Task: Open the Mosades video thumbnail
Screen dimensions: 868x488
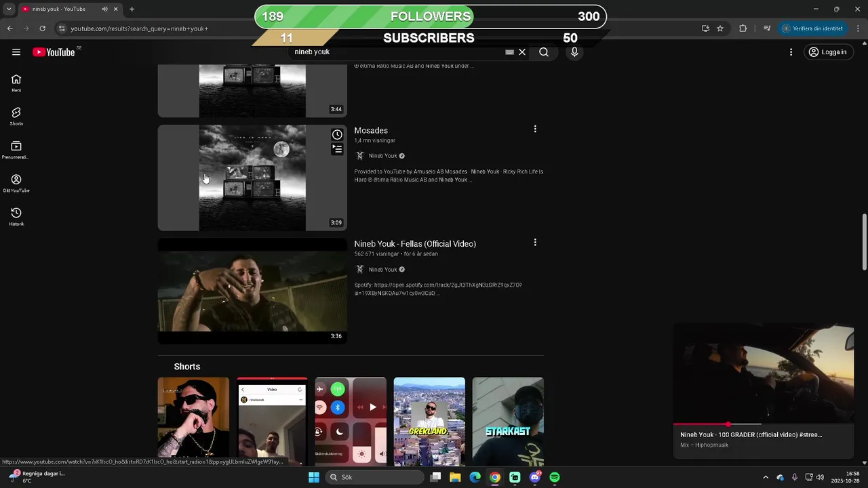Action: (252, 178)
